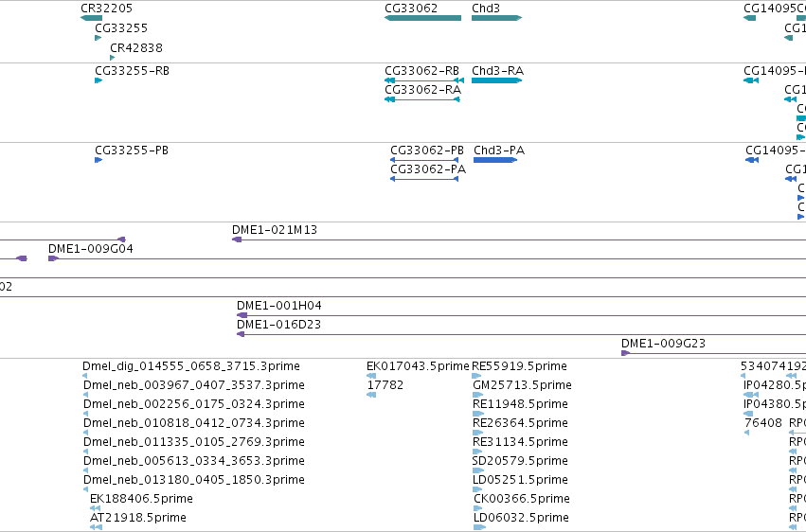Image resolution: width=806 pixels, height=532 pixels.
Task: Click the CG33062 gene label
Action: click(x=411, y=9)
